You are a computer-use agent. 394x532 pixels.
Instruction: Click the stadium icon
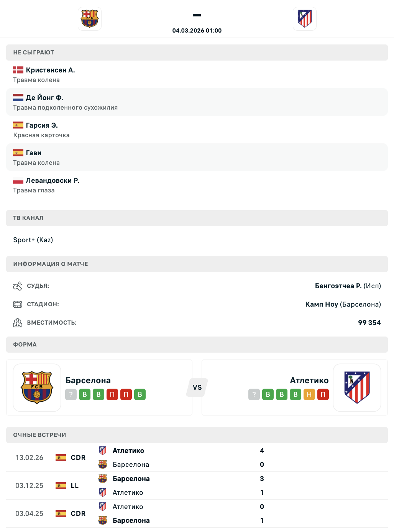(18, 304)
